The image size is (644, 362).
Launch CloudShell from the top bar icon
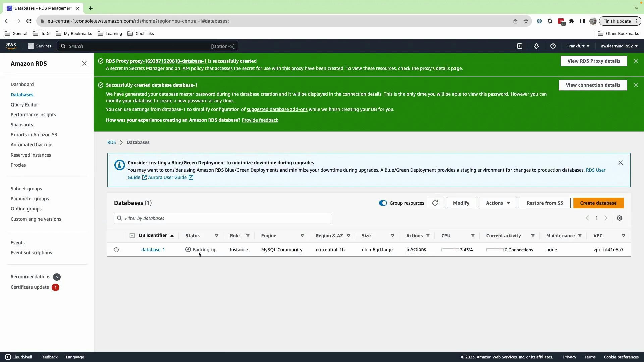click(520, 46)
